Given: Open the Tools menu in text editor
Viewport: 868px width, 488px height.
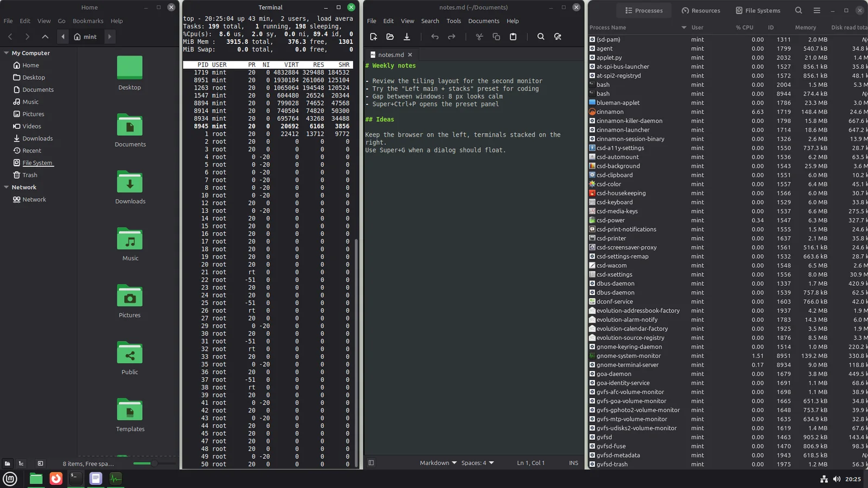Looking at the screenshot, I should (454, 21).
